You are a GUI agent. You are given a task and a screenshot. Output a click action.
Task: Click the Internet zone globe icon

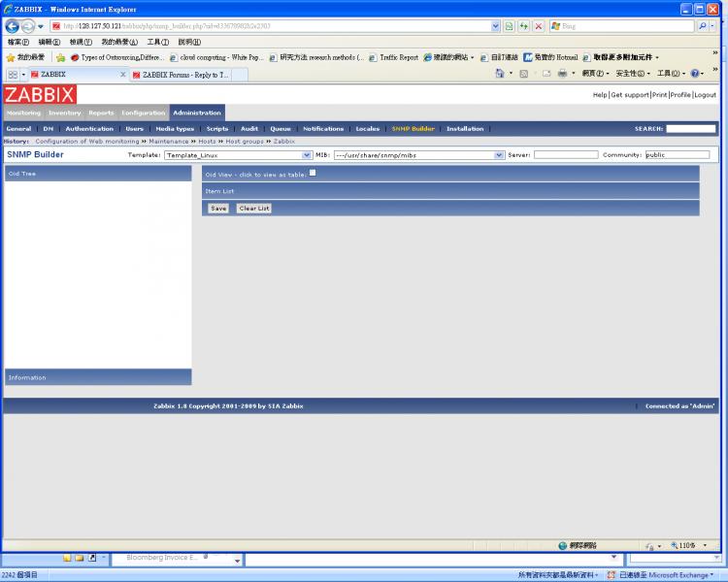point(562,546)
